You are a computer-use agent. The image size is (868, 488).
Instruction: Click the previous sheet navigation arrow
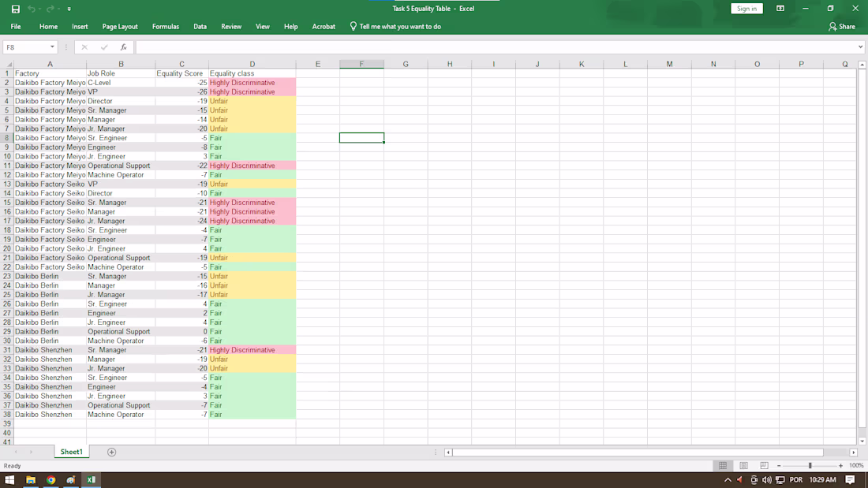click(16, 452)
